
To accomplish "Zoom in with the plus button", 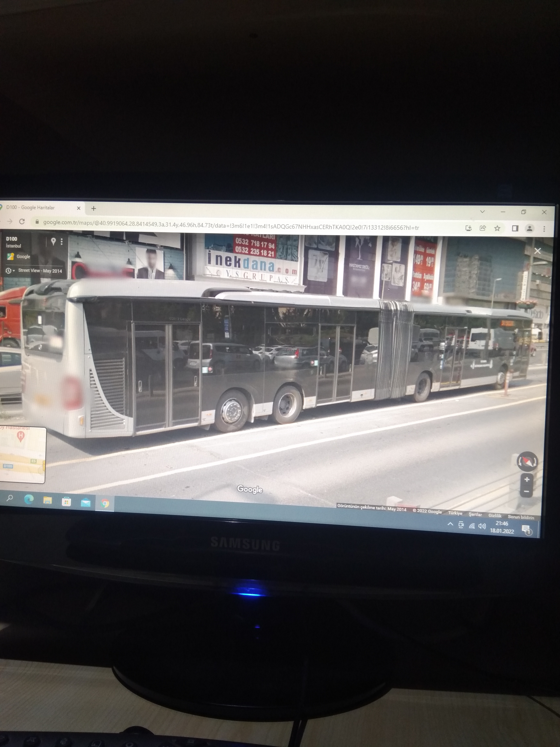I will point(527,480).
